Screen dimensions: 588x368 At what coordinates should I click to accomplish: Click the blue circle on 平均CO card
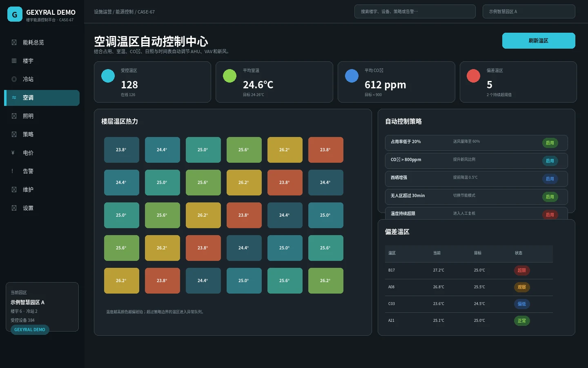click(352, 76)
